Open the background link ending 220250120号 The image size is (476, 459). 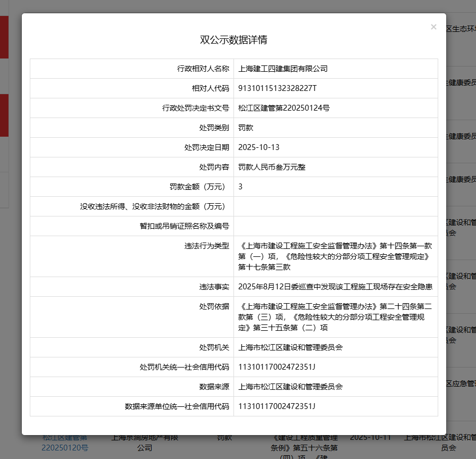[65, 447]
